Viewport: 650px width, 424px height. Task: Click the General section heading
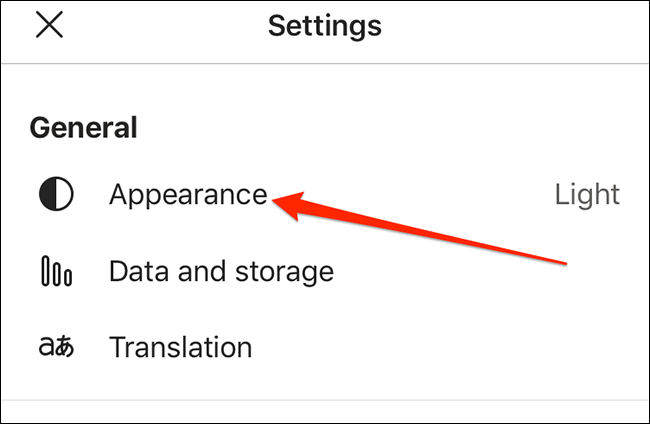click(83, 127)
